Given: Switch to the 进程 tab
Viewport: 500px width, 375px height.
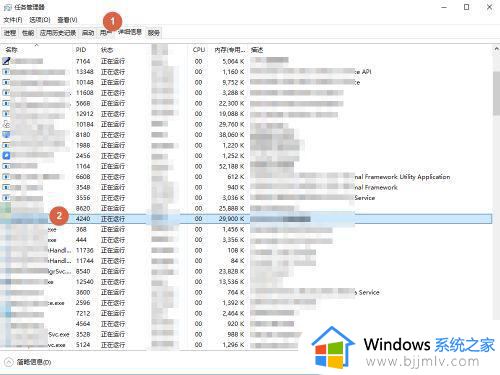Looking at the screenshot, I should point(10,33).
